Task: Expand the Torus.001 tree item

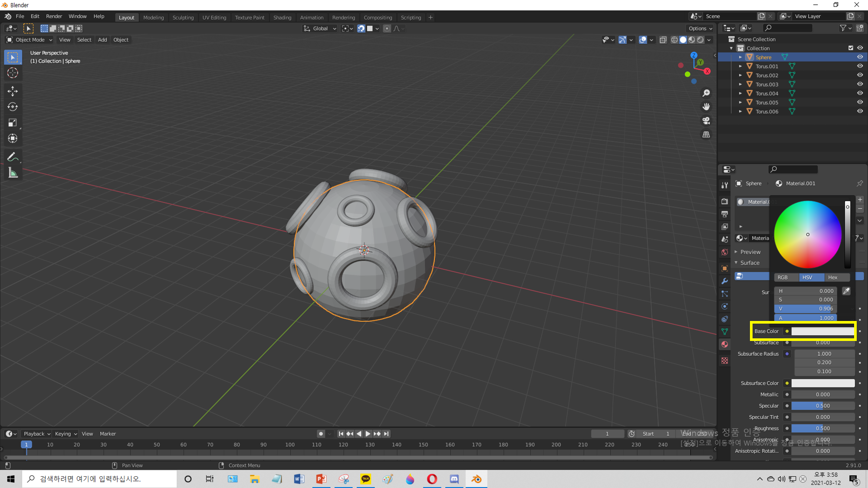Action: click(x=740, y=66)
